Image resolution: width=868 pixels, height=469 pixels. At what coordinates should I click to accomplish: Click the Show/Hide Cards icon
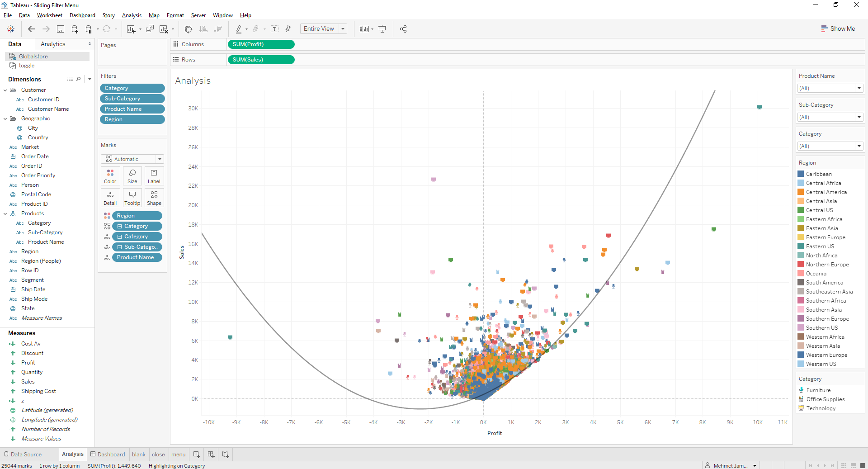coord(364,29)
